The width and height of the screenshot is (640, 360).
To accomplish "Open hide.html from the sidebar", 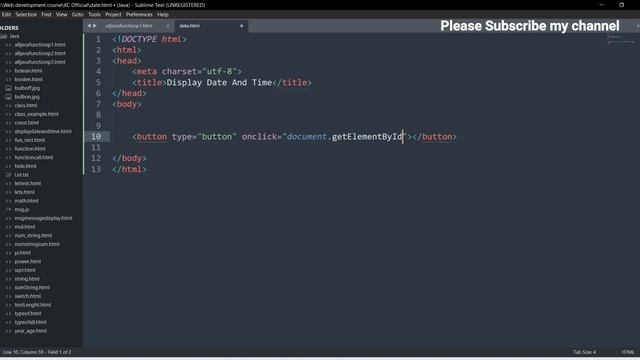I will click(25, 166).
